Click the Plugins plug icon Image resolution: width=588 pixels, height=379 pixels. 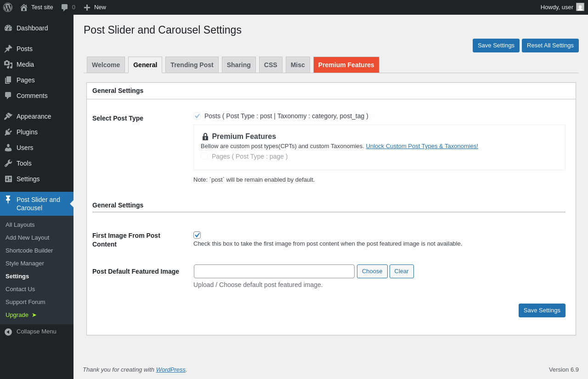(8, 132)
